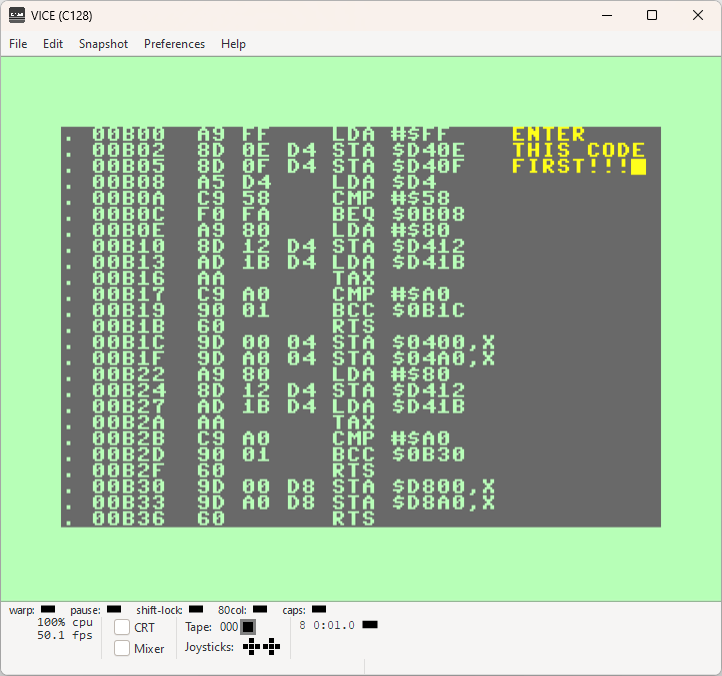Open the Help menu
Screen dimensions: 722x676
(233, 44)
